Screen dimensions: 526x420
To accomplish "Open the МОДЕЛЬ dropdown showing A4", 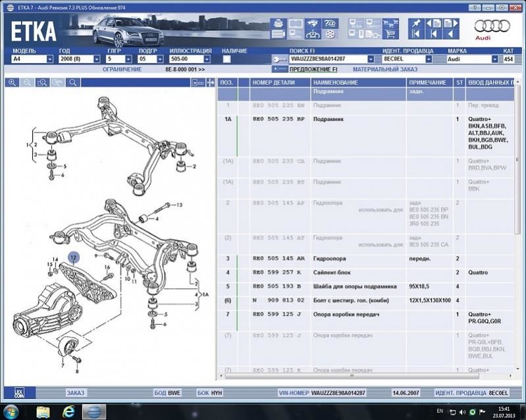I will click(50, 59).
